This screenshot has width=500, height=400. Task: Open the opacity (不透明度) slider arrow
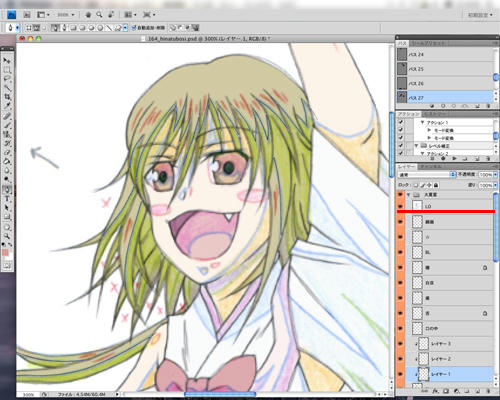click(x=495, y=174)
